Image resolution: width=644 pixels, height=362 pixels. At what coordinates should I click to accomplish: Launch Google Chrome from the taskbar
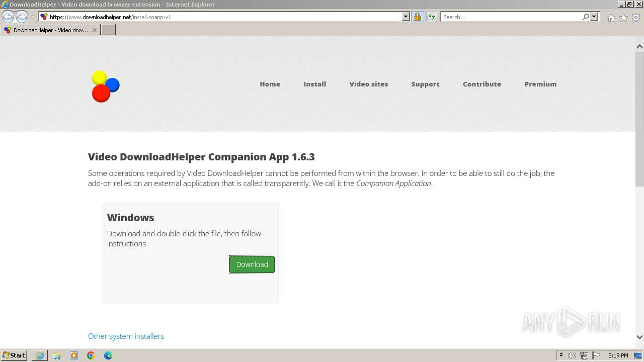91,355
